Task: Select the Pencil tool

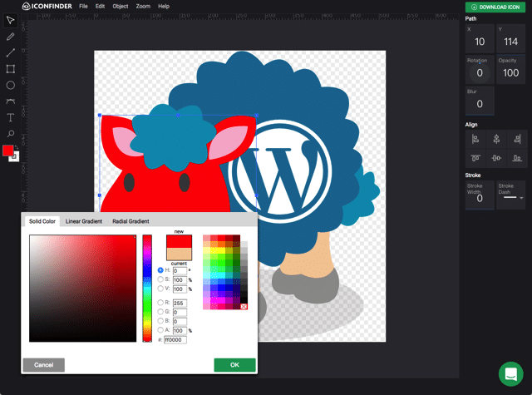Action: coord(10,37)
